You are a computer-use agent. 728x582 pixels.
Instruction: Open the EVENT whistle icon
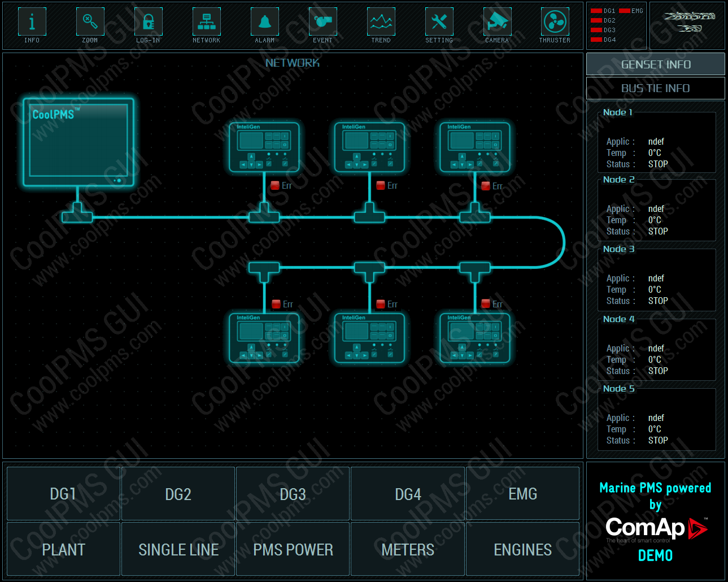322,22
